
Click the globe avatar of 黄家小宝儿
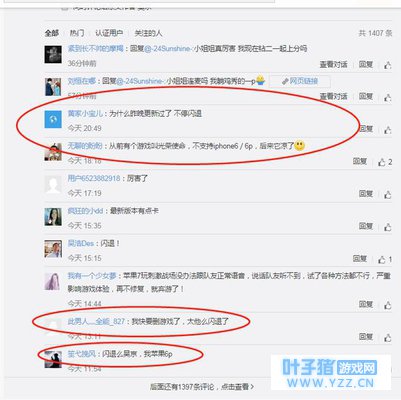tap(53, 119)
